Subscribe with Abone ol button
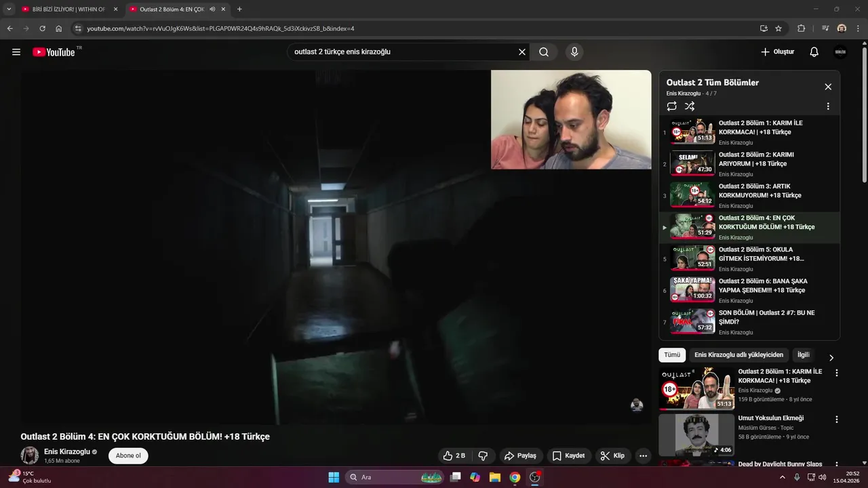868x488 pixels. tap(128, 455)
